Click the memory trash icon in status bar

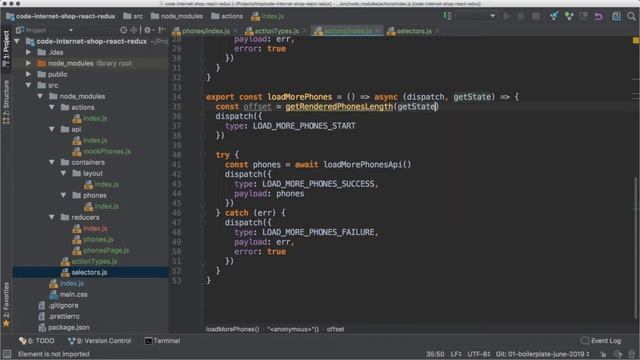click(x=632, y=354)
